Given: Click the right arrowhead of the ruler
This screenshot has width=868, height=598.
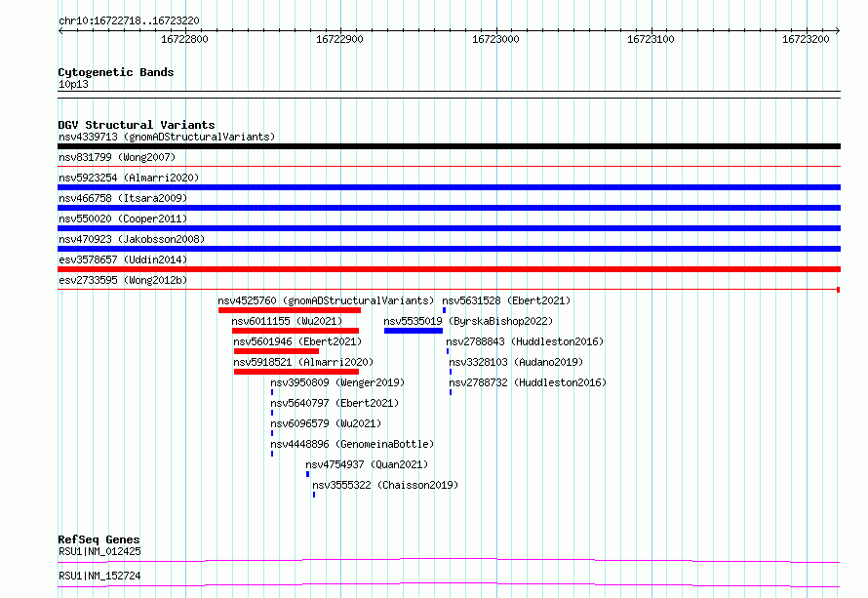Looking at the screenshot, I should pos(838,30).
